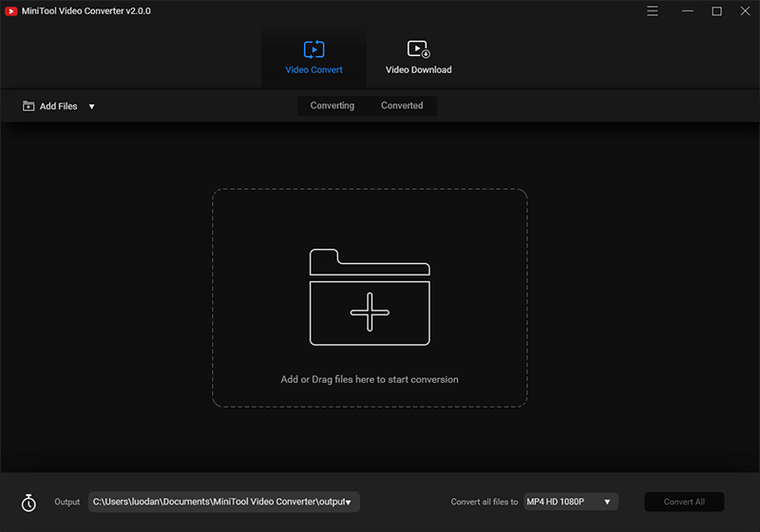Screen dimensions: 760x532
Task: Minimize the MiniTool window
Action: [x=687, y=10]
